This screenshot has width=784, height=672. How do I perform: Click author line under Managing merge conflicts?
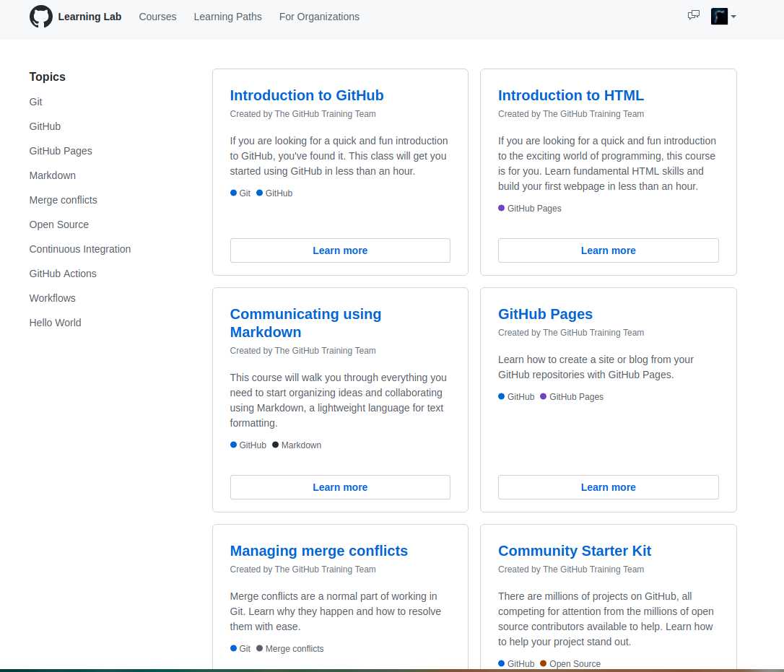(x=302, y=569)
